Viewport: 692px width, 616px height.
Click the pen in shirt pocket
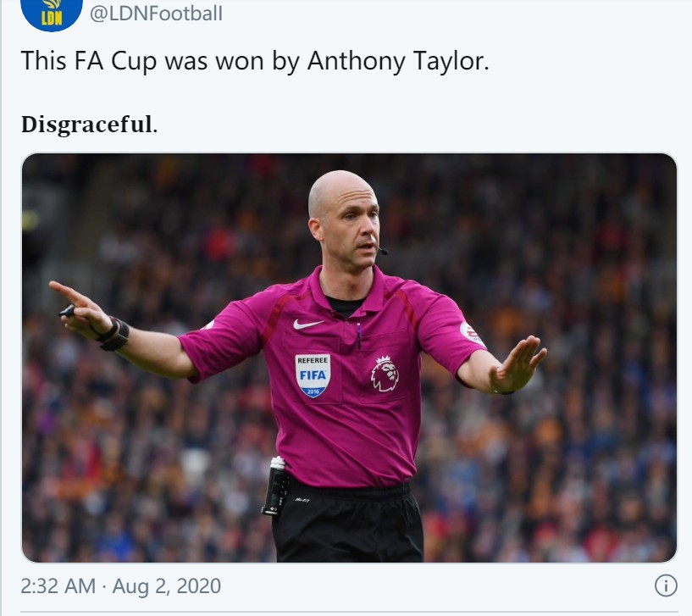(359, 336)
